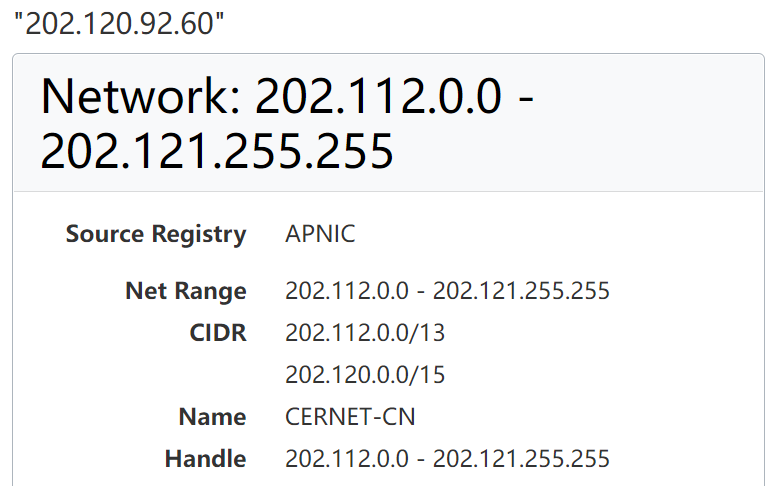The image size is (780, 486).
Task: Click the Name label
Action: [x=212, y=416]
